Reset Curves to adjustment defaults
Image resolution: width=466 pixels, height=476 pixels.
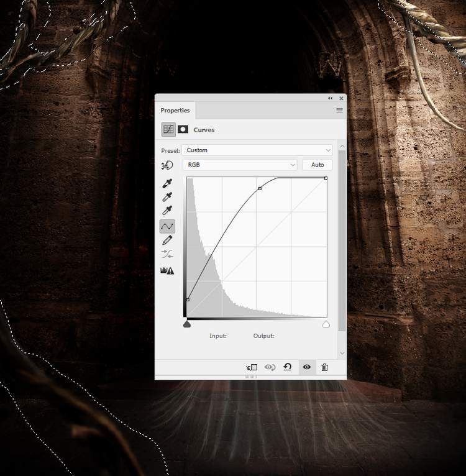[x=288, y=367]
